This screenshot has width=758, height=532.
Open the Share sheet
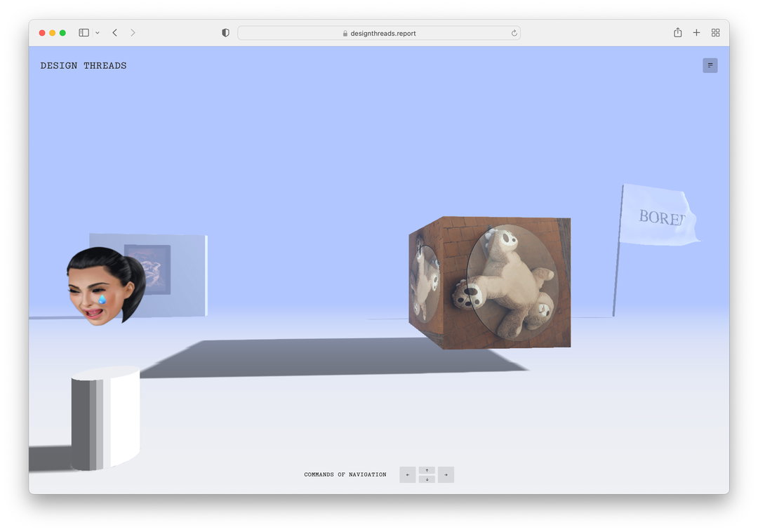pos(678,32)
